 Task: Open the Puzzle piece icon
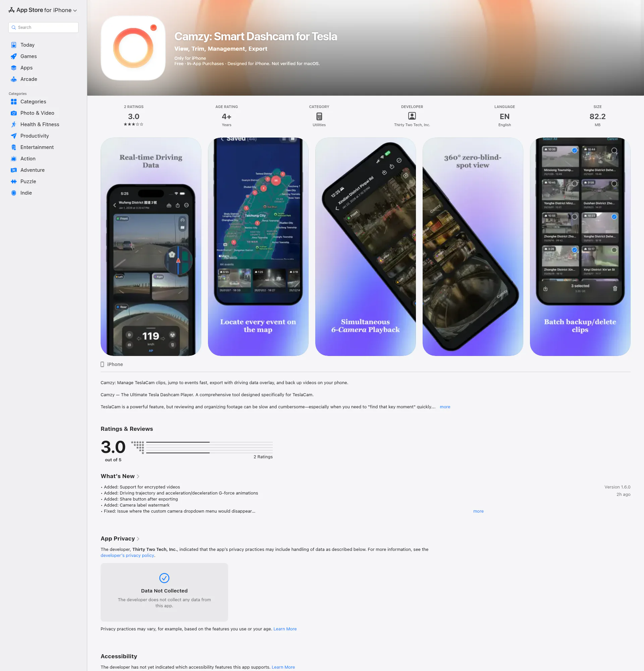[x=14, y=182]
